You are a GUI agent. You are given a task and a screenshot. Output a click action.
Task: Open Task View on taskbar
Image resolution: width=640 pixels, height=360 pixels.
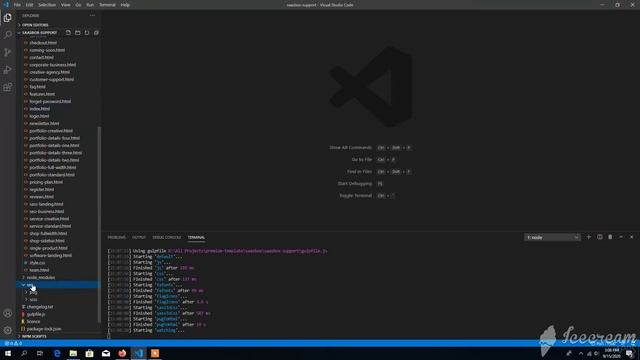pos(40,353)
